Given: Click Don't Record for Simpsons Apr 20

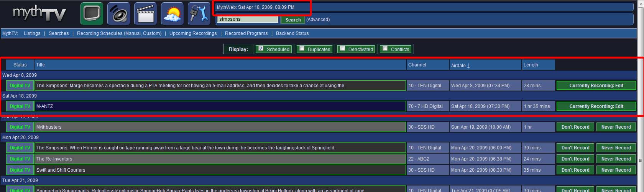Looking at the screenshot, I should [x=575, y=148].
